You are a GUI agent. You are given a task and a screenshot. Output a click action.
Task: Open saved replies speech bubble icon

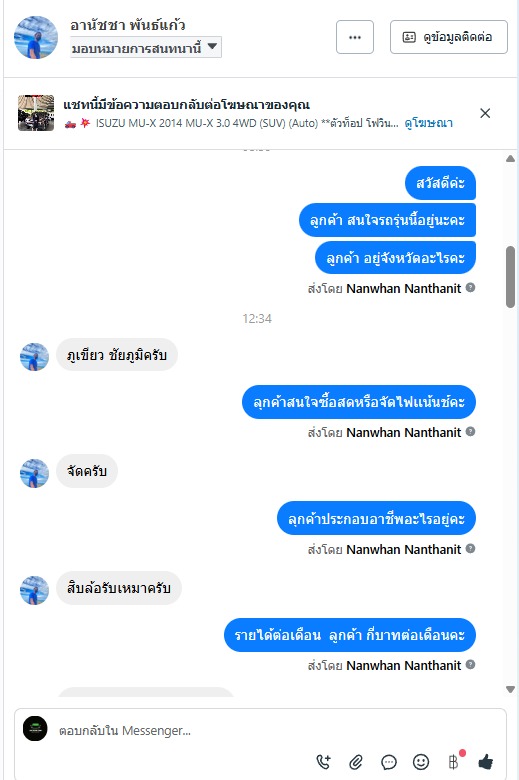(389, 762)
